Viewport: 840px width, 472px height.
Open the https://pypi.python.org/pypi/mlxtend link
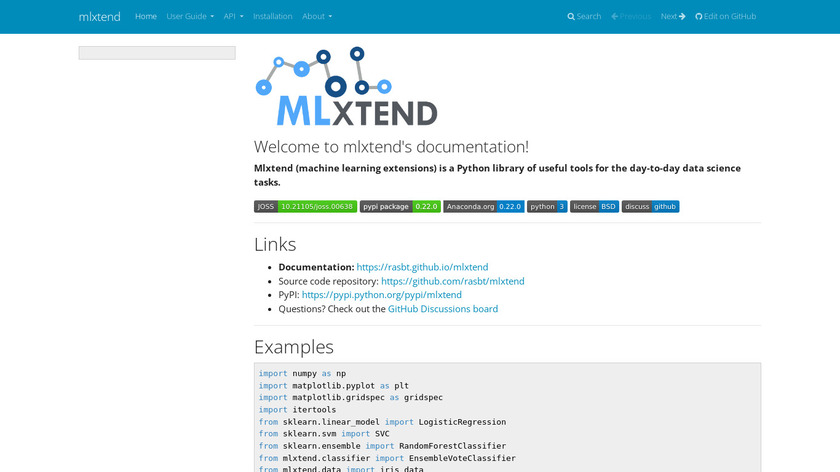(381, 295)
